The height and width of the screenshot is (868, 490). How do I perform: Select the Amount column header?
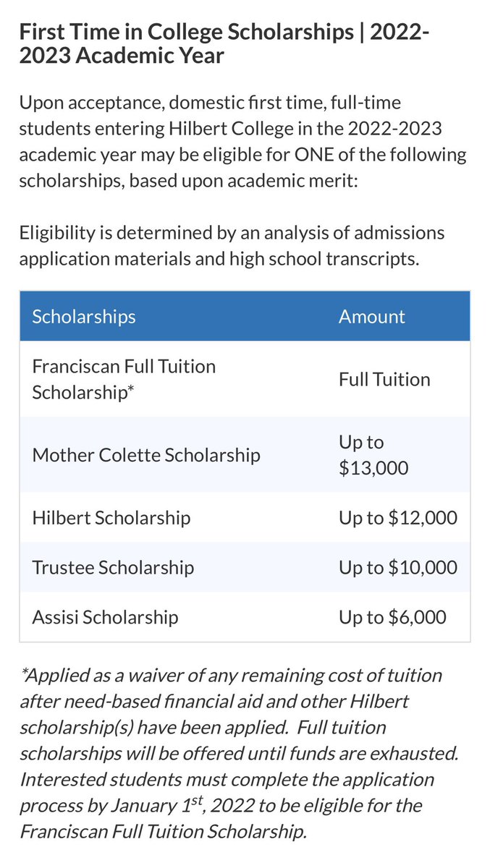pyautogui.click(x=372, y=317)
